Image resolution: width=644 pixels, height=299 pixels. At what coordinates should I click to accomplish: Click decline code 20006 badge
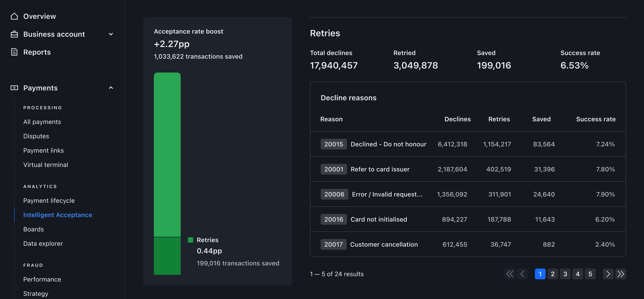pos(334,194)
